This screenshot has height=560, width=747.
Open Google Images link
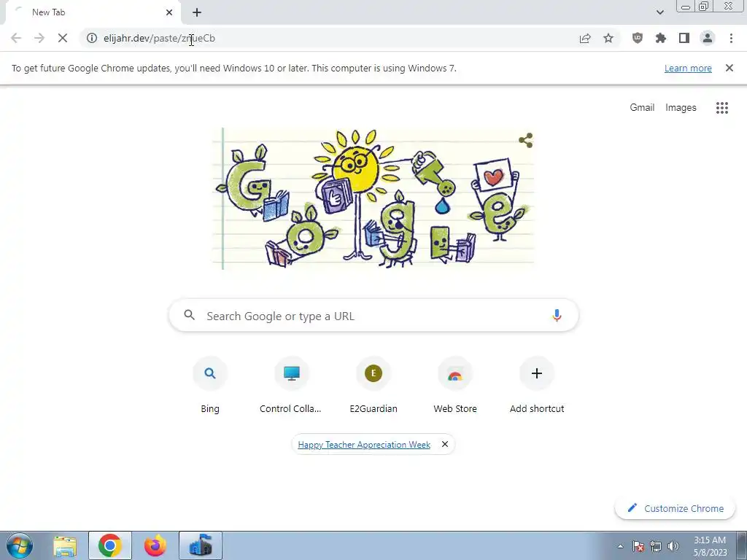click(x=681, y=108)
